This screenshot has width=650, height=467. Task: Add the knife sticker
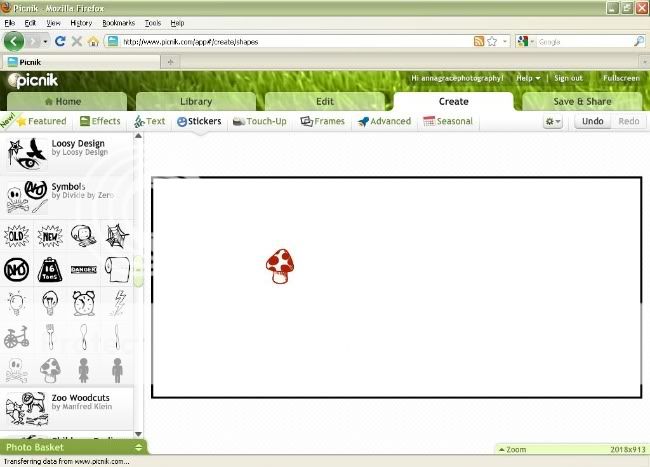(117, 336)
